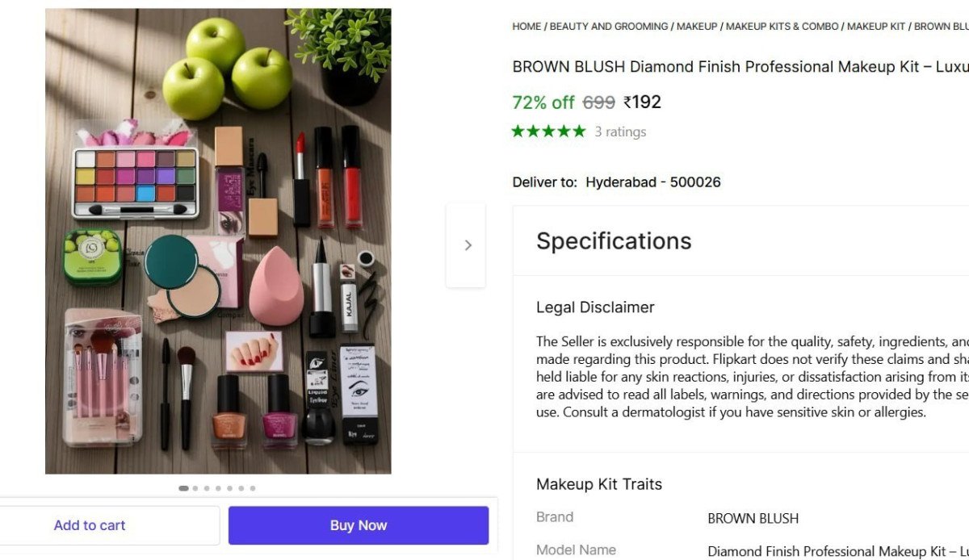
Task: Click the makeup kit product image
Action: (x=218, y=242)
